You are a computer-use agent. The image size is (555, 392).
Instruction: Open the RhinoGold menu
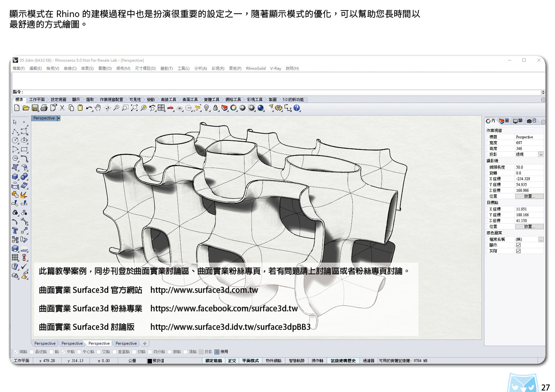point(256,69)
